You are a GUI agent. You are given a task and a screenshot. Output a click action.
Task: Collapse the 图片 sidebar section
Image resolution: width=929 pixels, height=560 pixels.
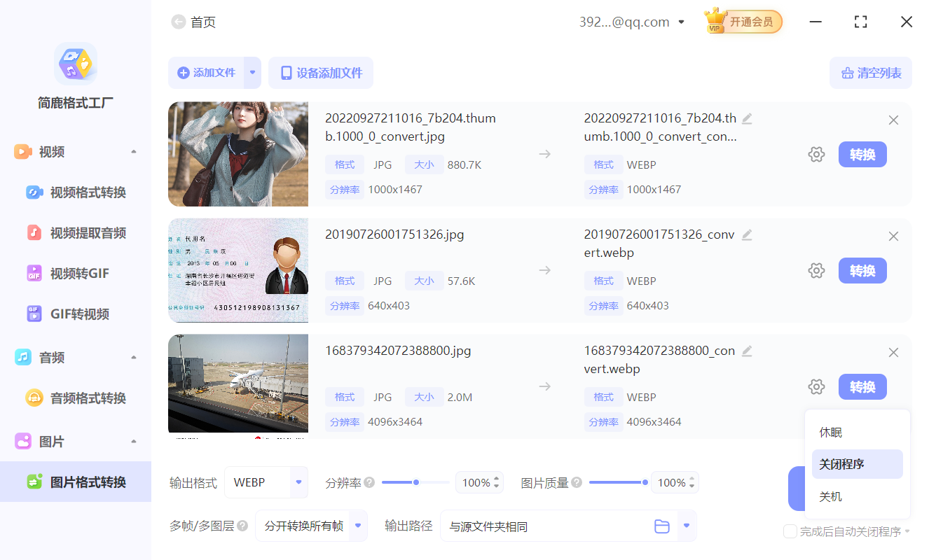click(133, 441)
